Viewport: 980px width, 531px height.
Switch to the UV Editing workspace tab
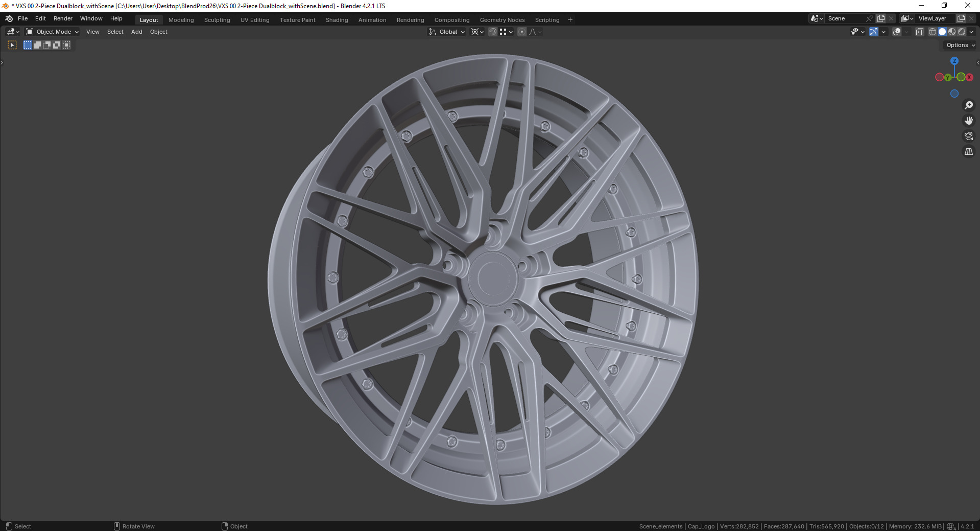255,20
